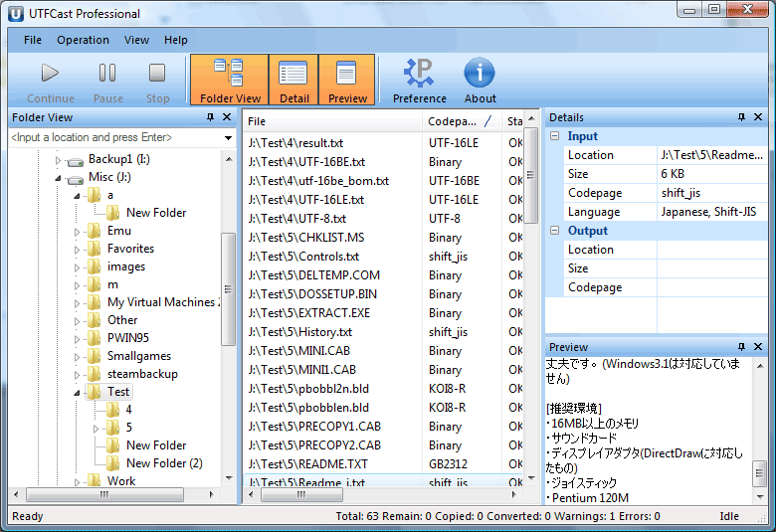Toggle the Folder View panel button
Viewport: 776px width, 532px height.
(230, 81)
